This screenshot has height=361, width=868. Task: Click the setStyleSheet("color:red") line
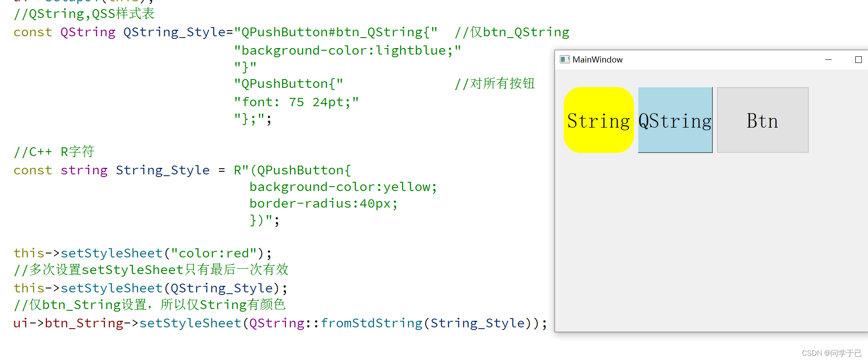pyautogui.click(x=143, y=253)
